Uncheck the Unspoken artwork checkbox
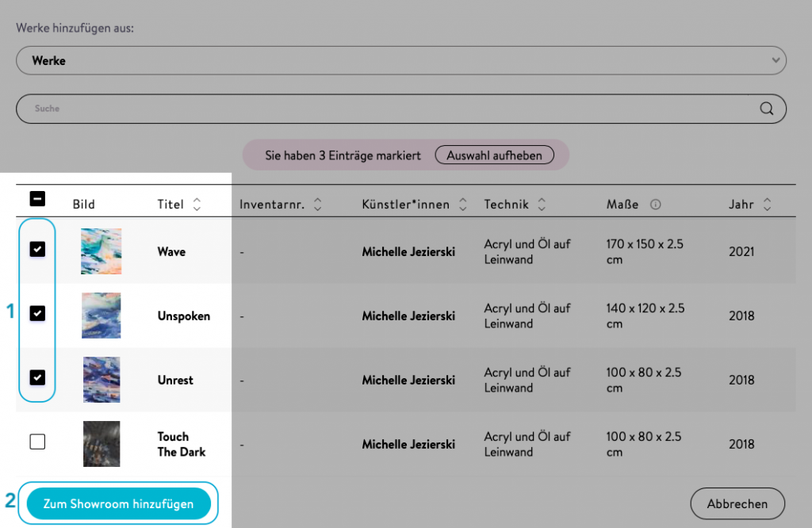Image resolution: width=812 pixels, height=528 pixels. pyautogui.click(x=37, y=314)
